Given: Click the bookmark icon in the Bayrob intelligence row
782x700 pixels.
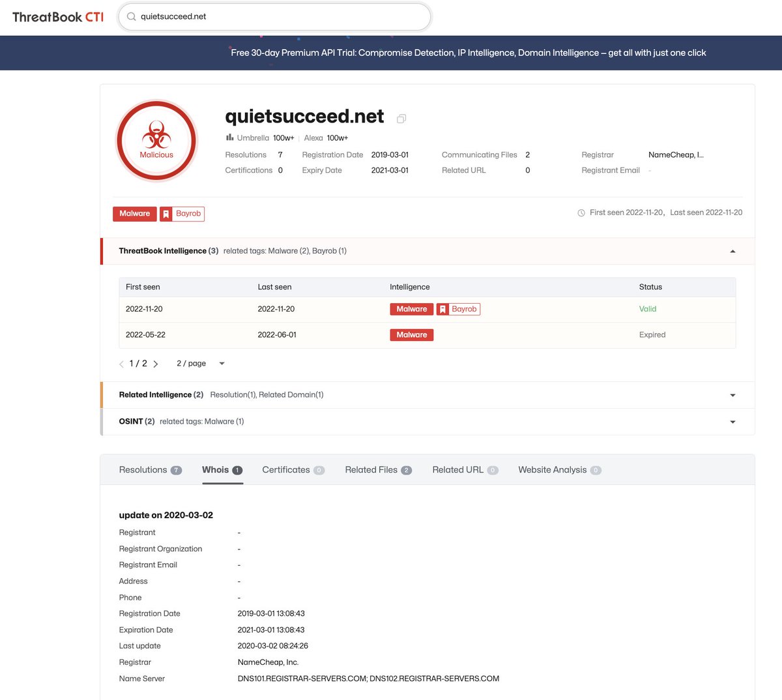Looking at the screenshot, I should (x=442, y=309).
